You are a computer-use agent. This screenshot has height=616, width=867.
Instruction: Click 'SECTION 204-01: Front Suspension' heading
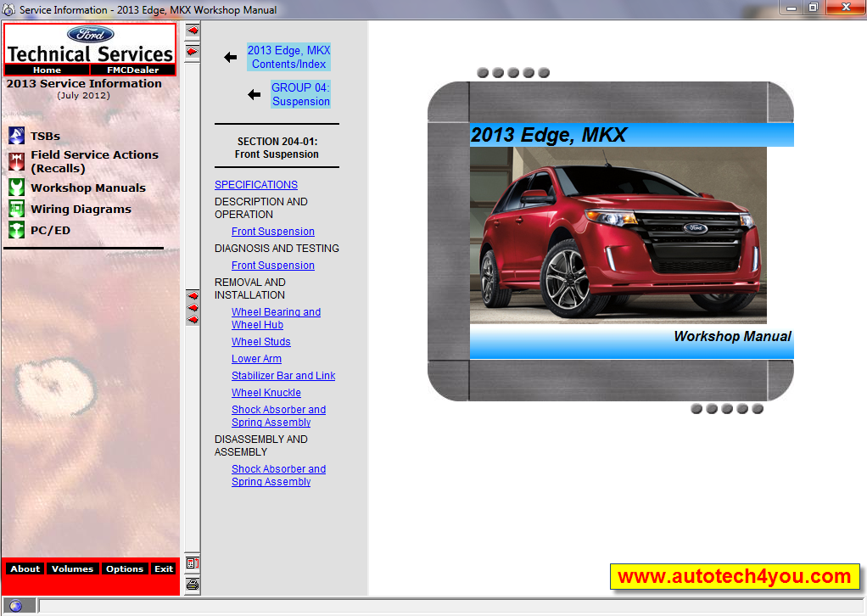coord(277,148)
